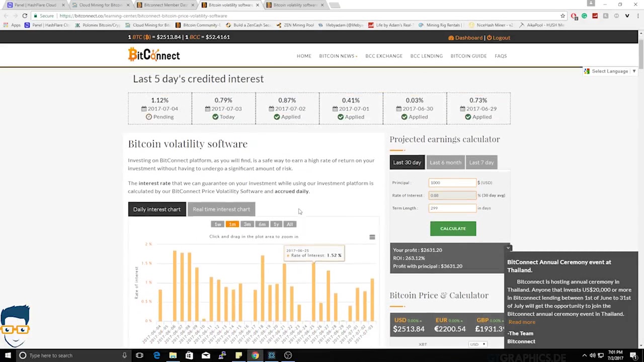
Task: Open the FAQS page
Action: coord(501,56)
